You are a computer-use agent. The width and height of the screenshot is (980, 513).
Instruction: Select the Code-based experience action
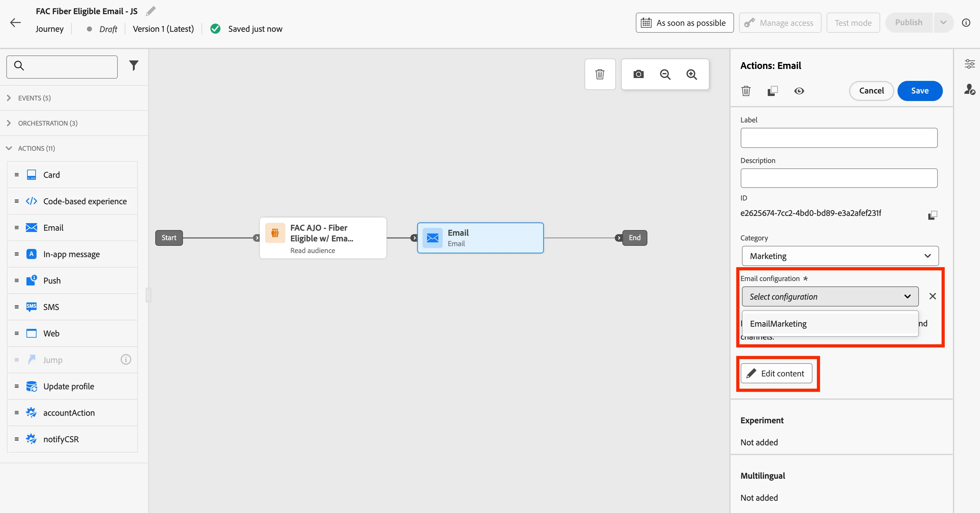pyautogui.click(x=72, y=201)
